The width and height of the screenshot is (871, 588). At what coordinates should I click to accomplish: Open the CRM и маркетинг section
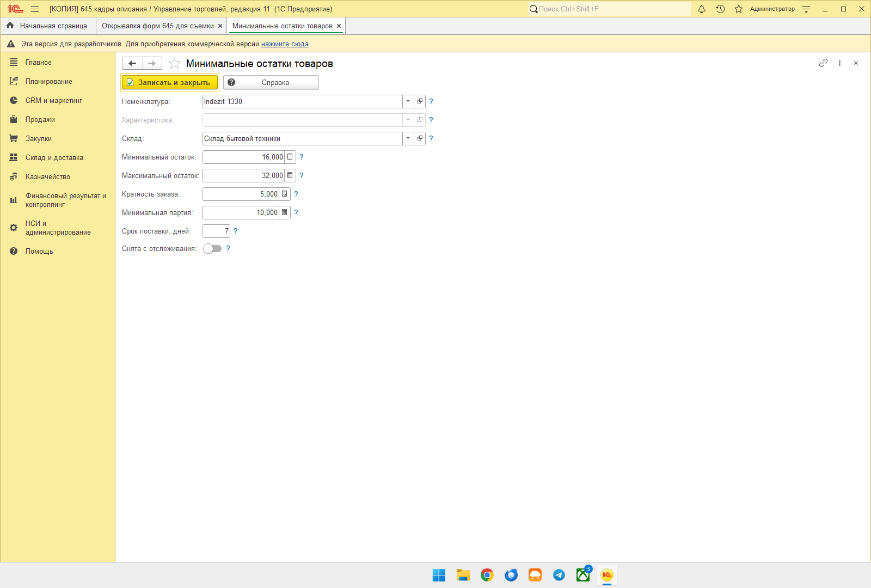pos(54,100)
